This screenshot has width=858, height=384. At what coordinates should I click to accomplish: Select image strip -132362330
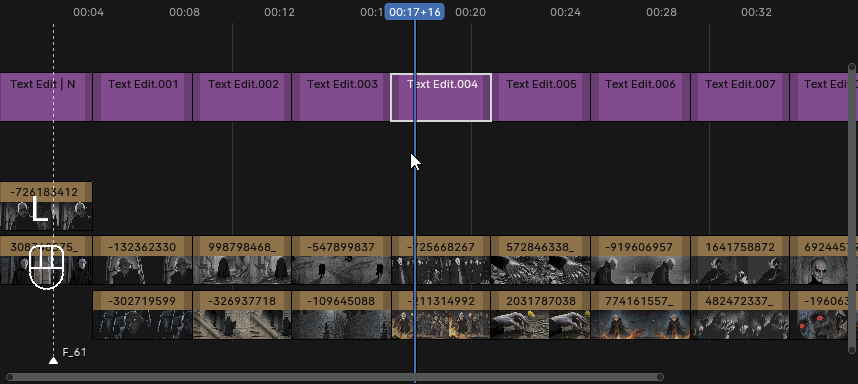pos(142,260)
